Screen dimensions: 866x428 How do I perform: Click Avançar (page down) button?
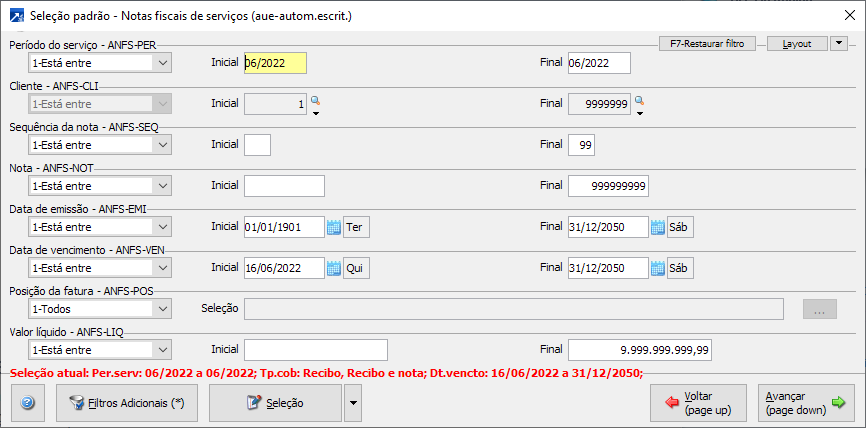pos(805,403)
